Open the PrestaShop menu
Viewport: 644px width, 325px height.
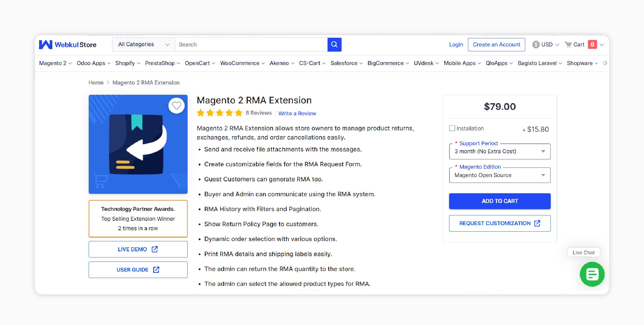162,63
